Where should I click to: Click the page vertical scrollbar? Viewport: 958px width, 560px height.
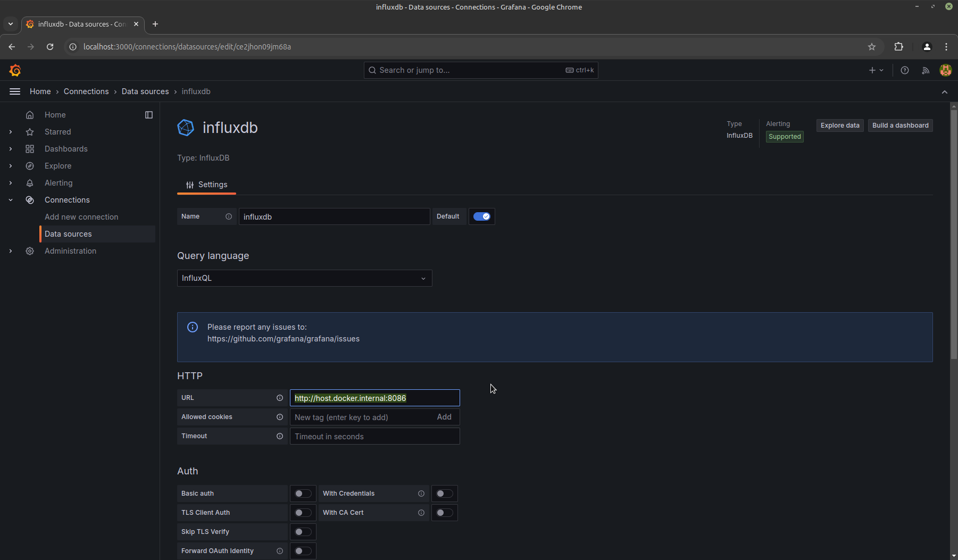point(954,234)
